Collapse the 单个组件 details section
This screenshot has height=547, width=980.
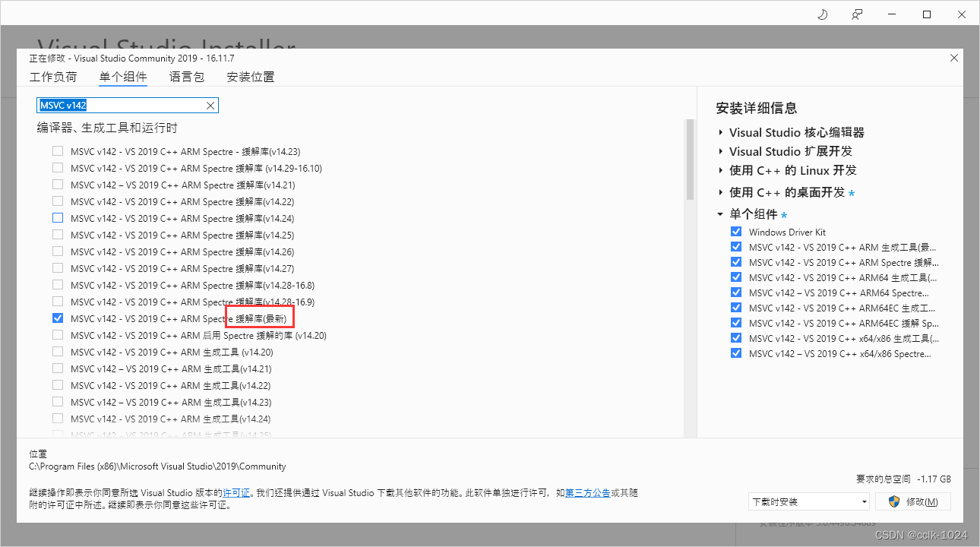pyautogui.click(x=720, y=214)
